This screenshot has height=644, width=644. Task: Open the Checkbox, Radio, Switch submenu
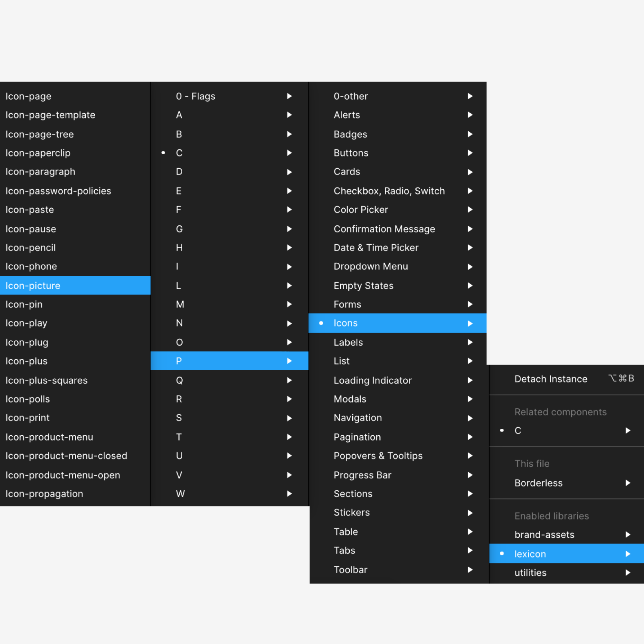(397, 191)
